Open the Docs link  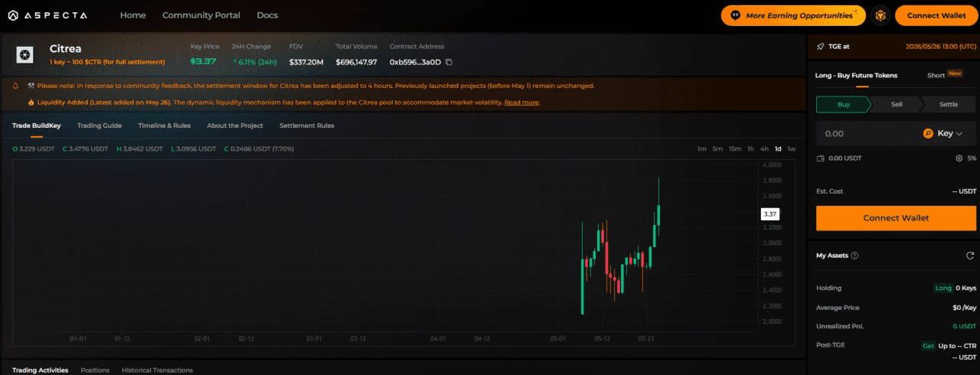[267, 15]
